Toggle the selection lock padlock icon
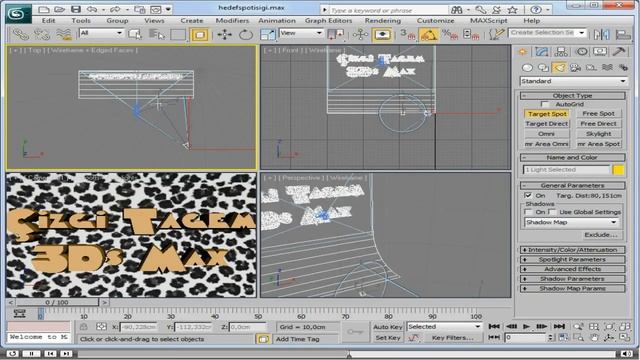Viewport: 640px width, 360px height. point(83,327)
